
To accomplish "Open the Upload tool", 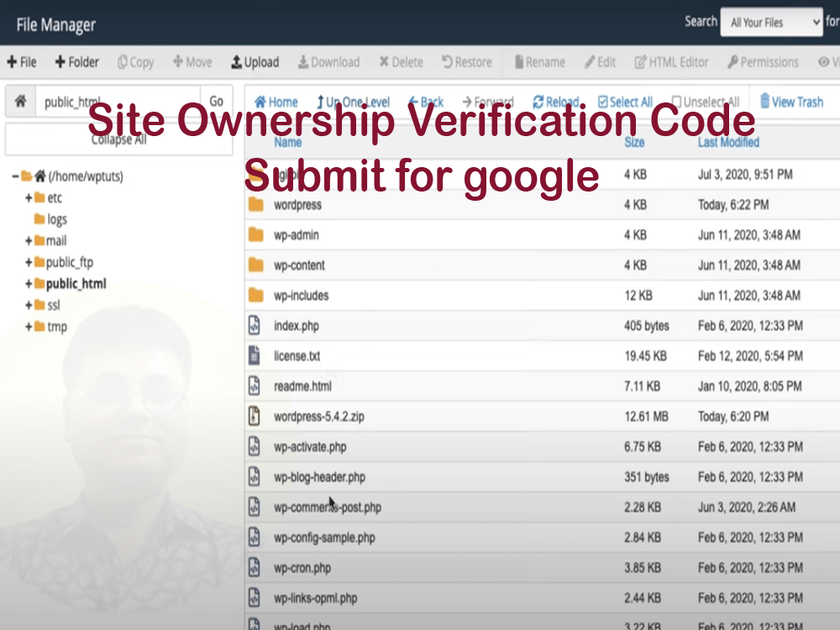I will [x=255, y=62].
